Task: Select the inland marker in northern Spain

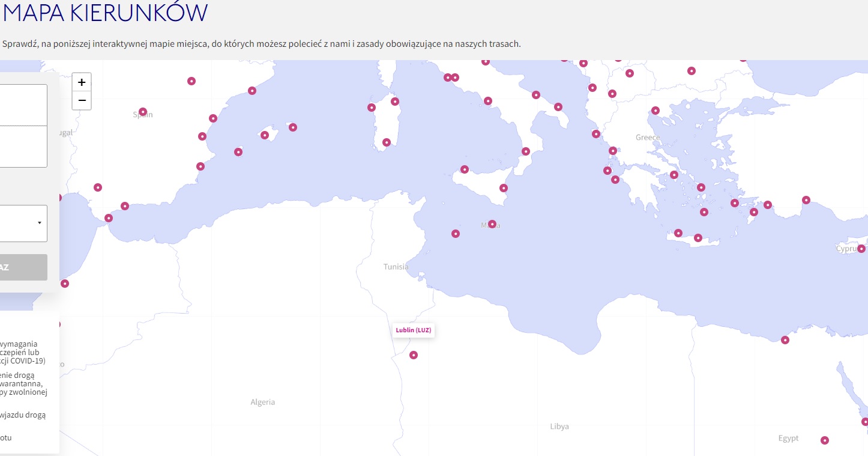Action: click(191, 81)
